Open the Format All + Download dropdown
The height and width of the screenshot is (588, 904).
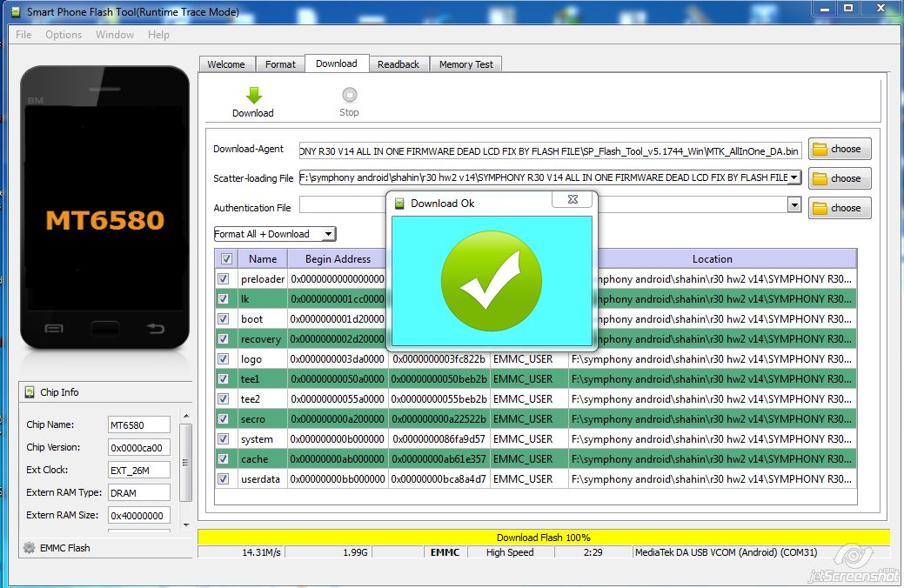point(274,234)
